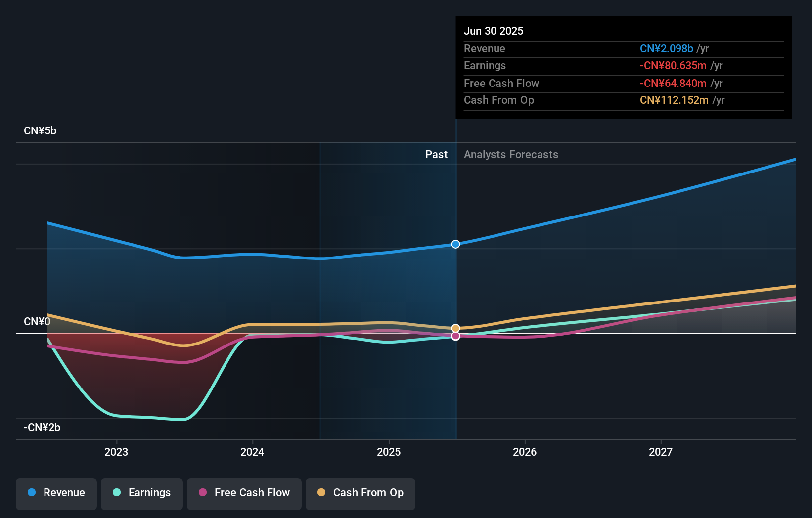Switch to the Past section of the chart

coord(436,154)
